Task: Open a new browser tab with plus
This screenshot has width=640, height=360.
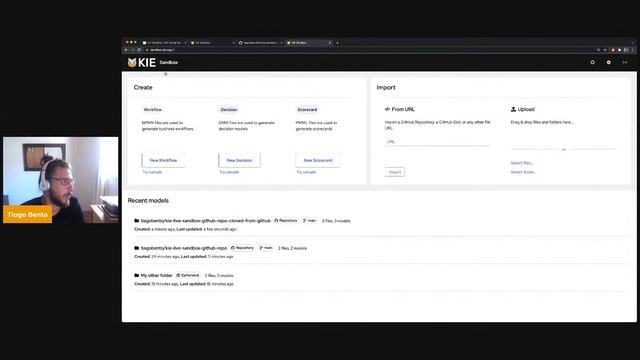Action: click(x=338, y=43)
